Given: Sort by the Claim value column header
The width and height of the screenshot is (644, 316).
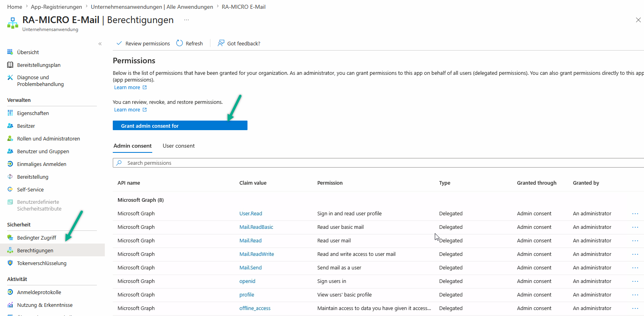Looking at the screenshot, I should tap(253, 183).
